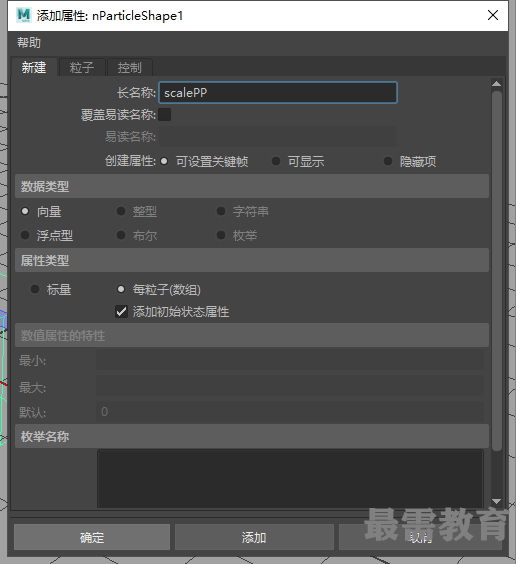The width and height of the screenshot is (516, 564).
Task: Enable the 覆盖易读名称 checkbox
Action: click(x=165, y=115)
